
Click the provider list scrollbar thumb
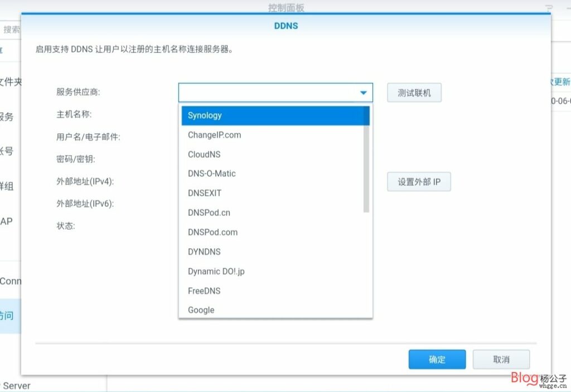tap(366, 159)
